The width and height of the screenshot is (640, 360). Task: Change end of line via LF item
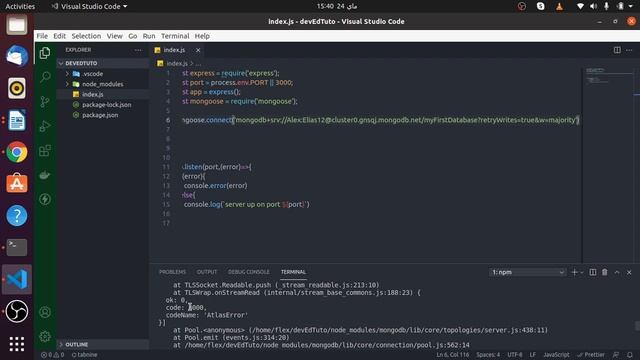click(x=533, y=355)
